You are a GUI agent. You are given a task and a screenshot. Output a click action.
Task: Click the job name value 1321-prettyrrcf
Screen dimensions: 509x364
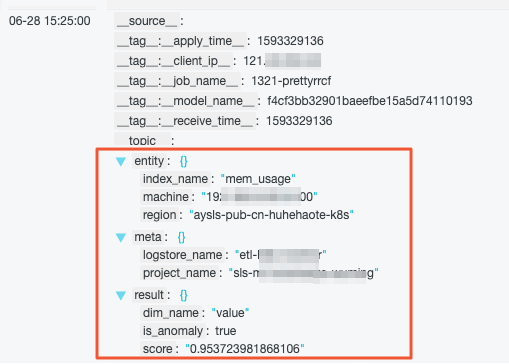[291, 81]
